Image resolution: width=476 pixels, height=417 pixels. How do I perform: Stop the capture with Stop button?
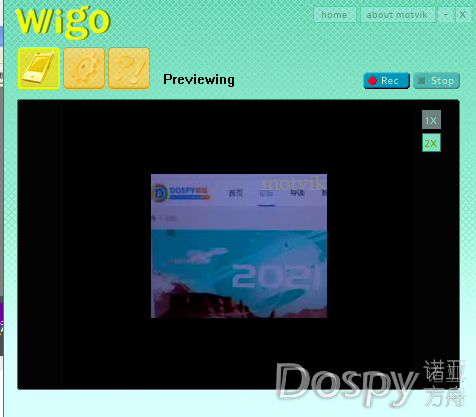(x=436, y=81)
